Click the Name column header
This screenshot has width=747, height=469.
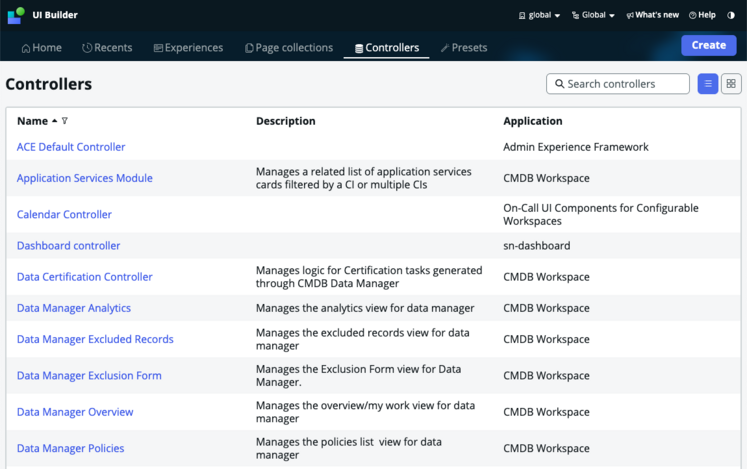[32, 121]
